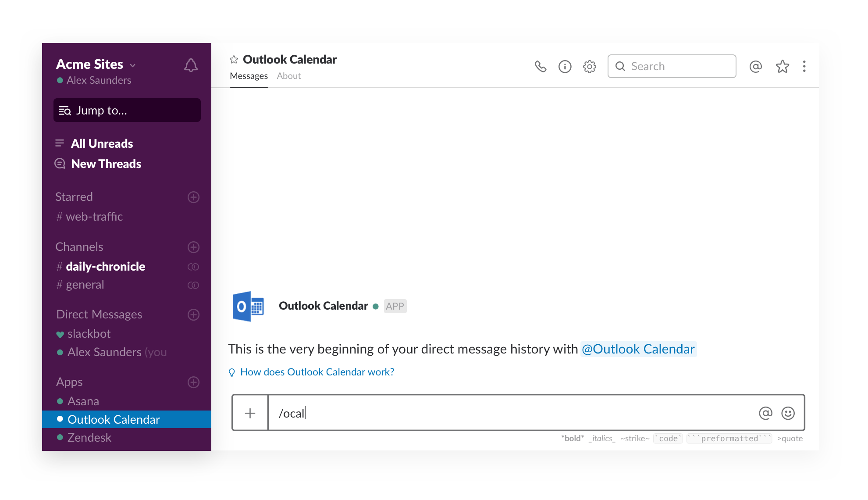Expand the Direct Messages section
The height and width of the screenshot is (500, 868).
click(x=98, y=313)
